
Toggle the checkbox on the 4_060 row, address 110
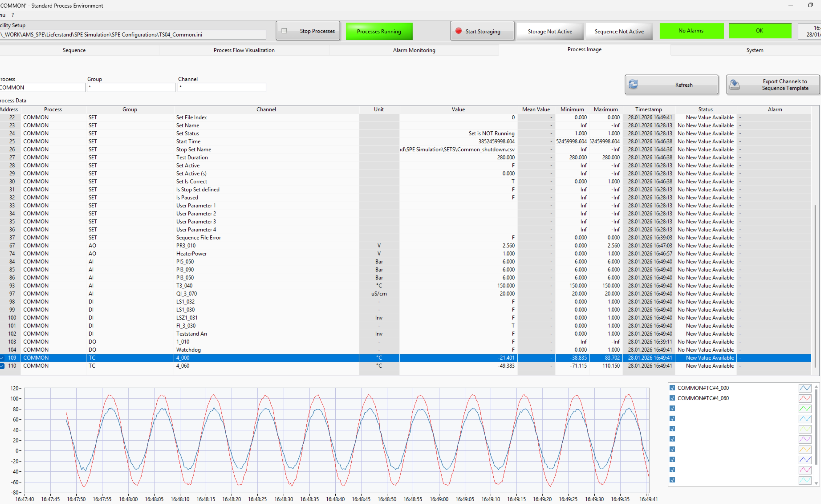(2, 366)
